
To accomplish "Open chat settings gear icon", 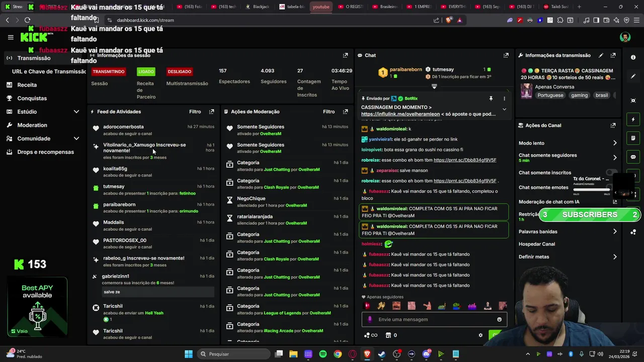I will pyautogui.click(x=480, y=335).
